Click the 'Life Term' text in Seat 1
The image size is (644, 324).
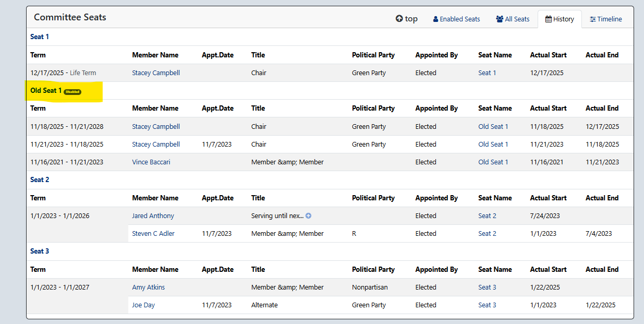tap(83, 73)
